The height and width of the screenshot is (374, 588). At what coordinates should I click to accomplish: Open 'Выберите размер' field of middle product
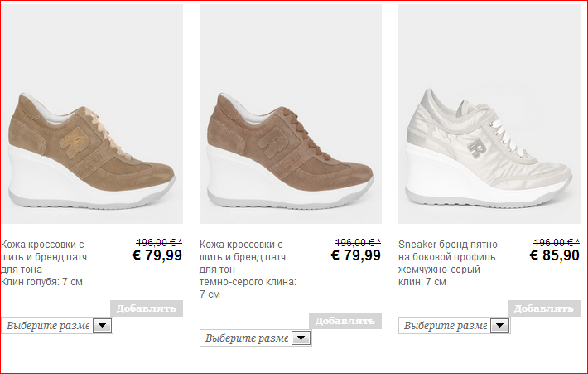point(256,338)
